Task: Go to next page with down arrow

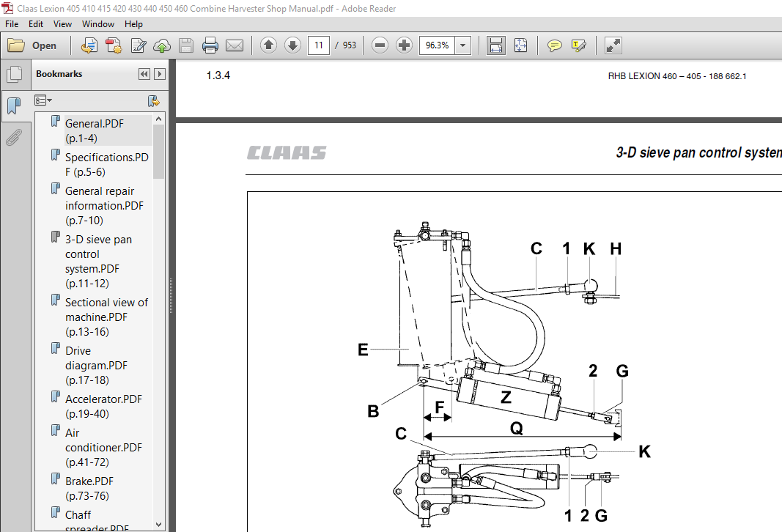Action: 292,45
